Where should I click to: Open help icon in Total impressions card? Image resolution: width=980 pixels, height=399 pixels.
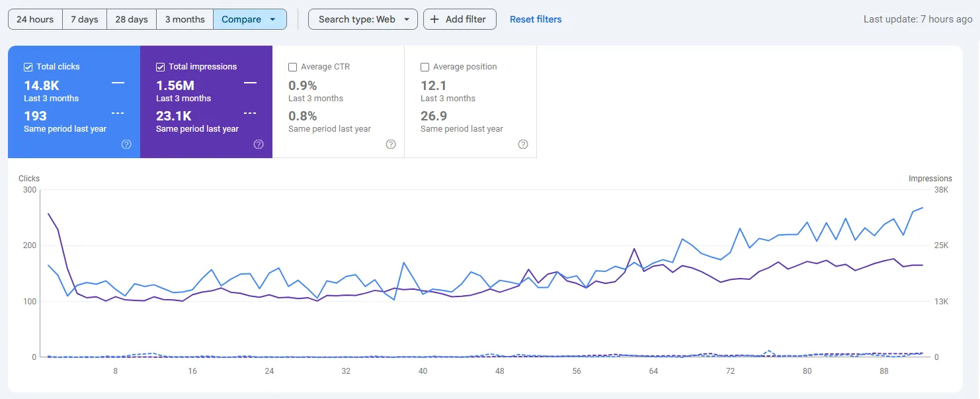[259, 144]
